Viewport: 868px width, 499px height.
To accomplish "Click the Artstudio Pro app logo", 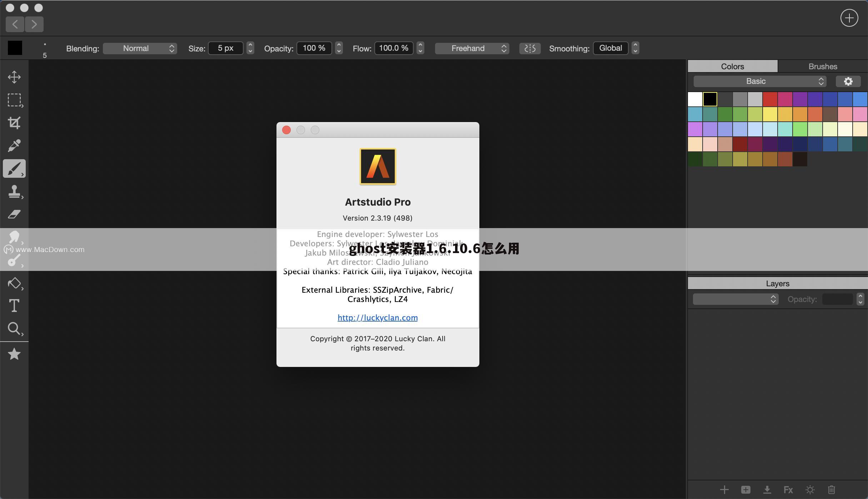I will point(378,167).
